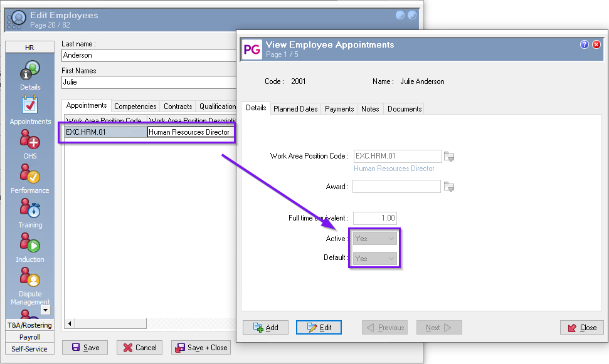The height and width of the screenshot is (364, 609).
Task: Click the Award lookup icon
Action: (x=448, y=187)
